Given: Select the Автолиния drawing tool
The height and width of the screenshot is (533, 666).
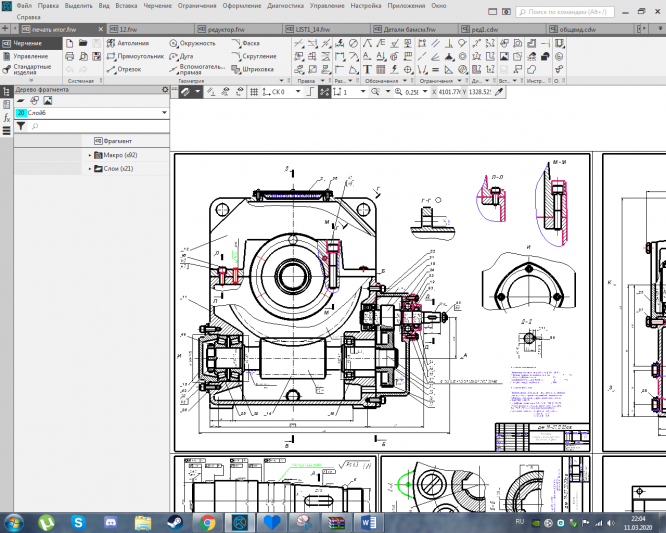Looking at the screenshot, I should (130, 45).
